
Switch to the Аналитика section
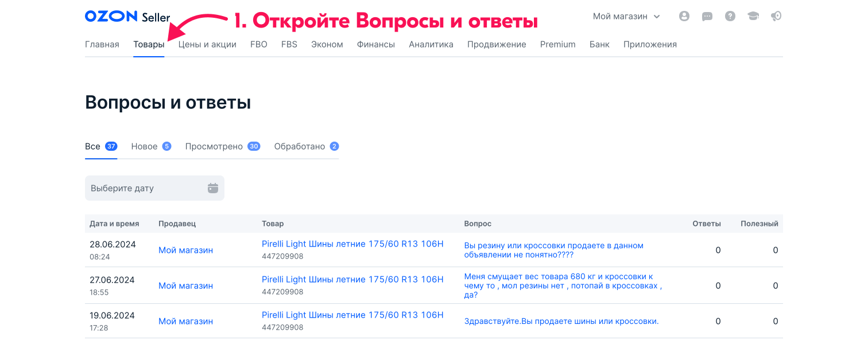click(431, 44)
